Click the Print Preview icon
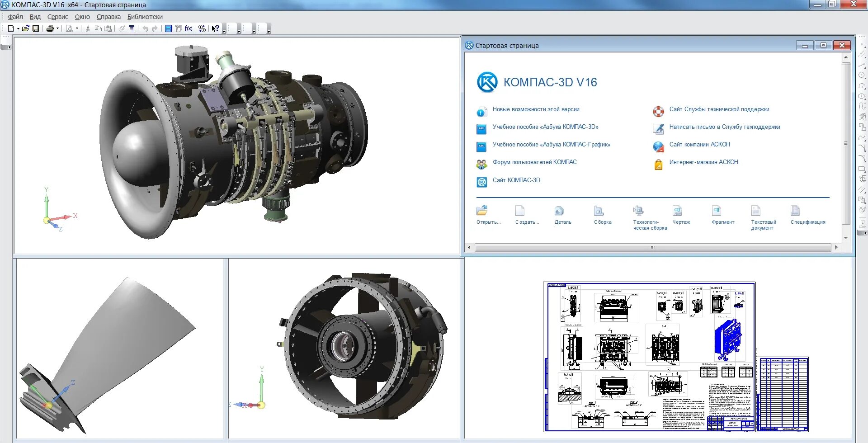Screen dimensions: 868x443 point(69,28)
